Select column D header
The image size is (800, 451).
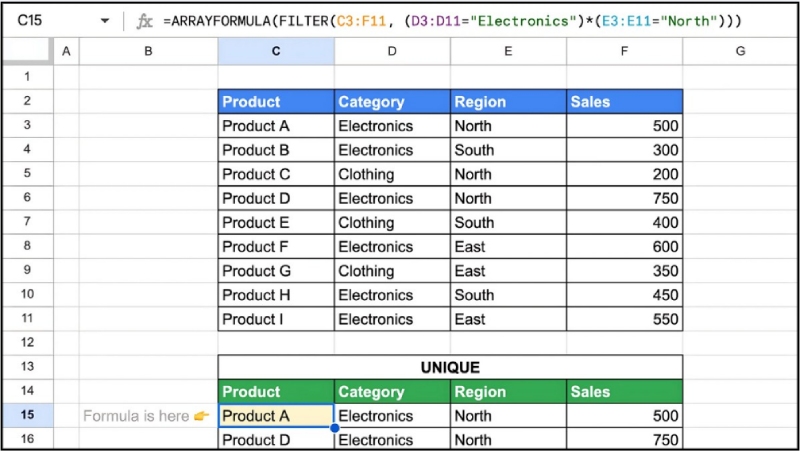(392, 51)
